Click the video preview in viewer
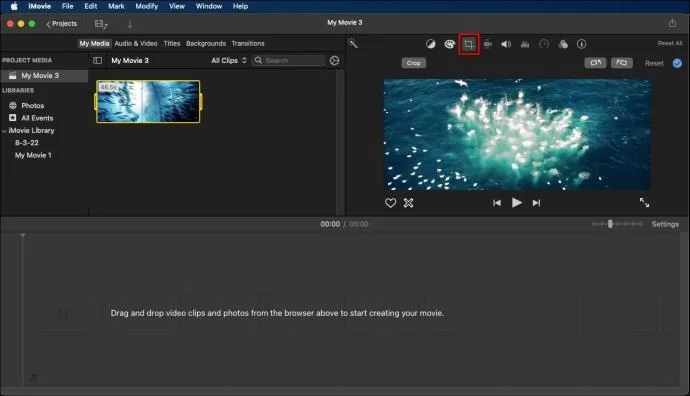 click(517, 135)
